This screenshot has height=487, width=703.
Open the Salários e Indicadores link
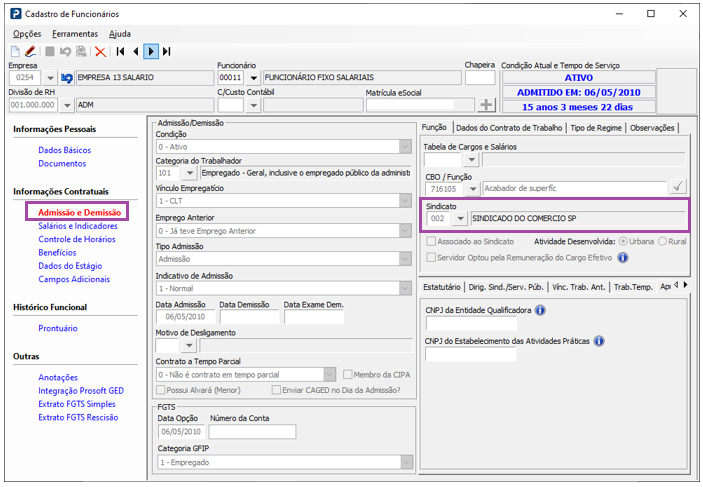(78, 226)
